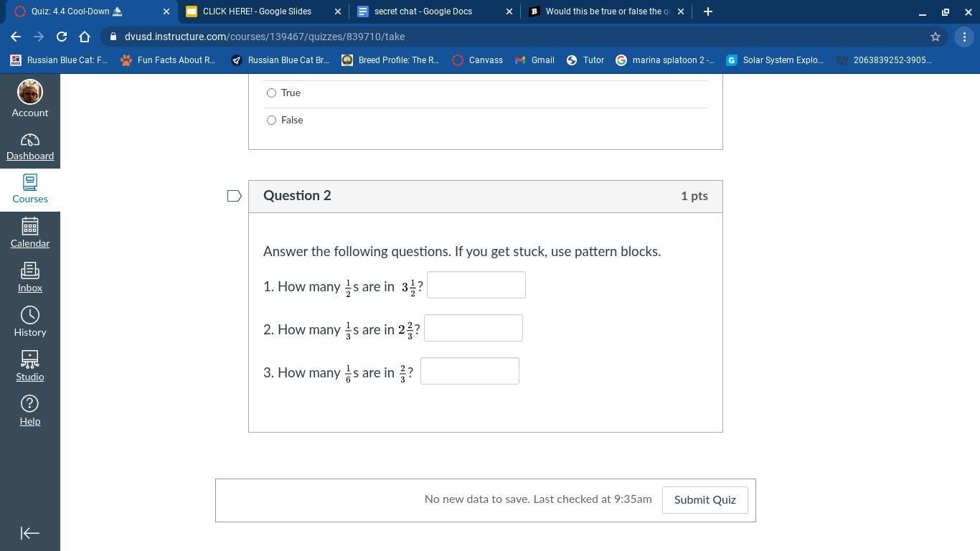Go forward in browser history
The image size is (980, 551).
(x=39, y=37)
